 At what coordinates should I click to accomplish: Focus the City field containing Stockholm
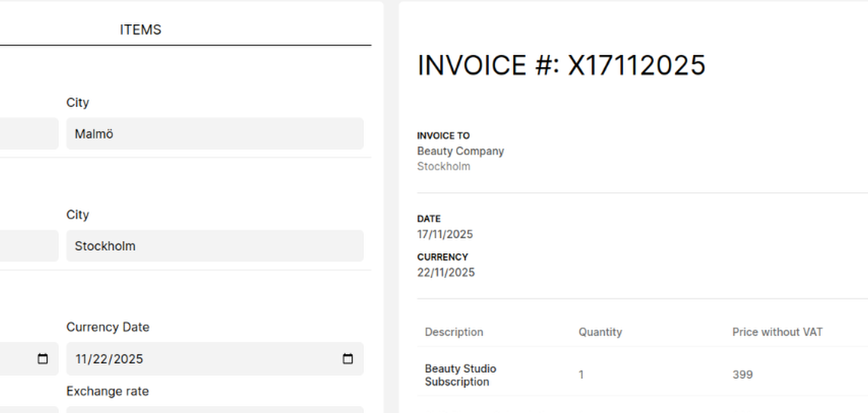pyautogui.click(x=214, y=246)
